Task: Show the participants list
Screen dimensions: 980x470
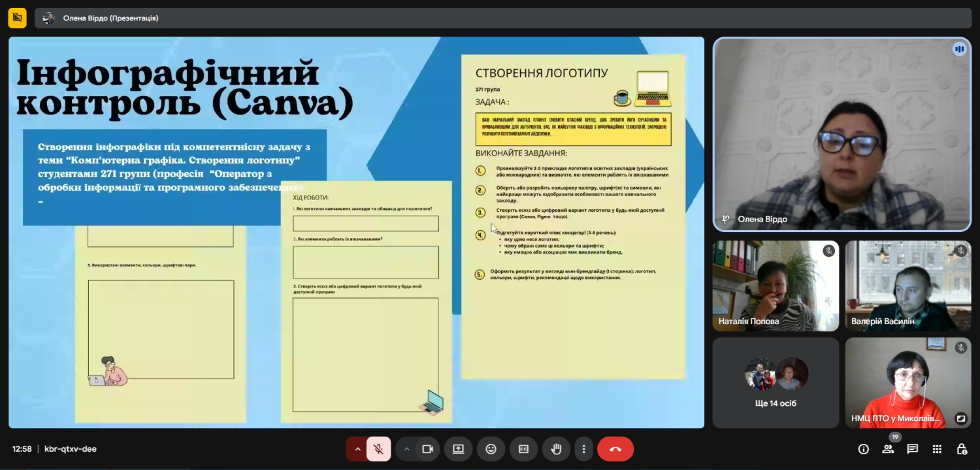Action: pos(888,449)
